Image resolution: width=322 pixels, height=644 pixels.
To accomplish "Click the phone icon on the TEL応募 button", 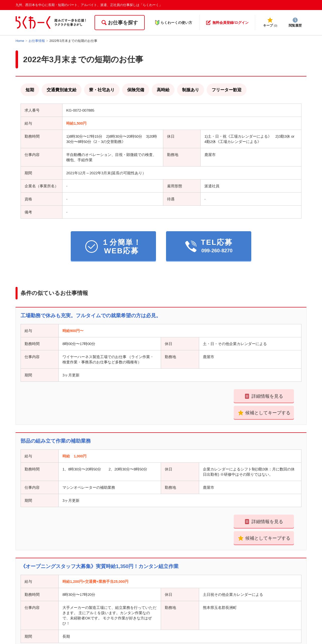I will click(191, 246).
